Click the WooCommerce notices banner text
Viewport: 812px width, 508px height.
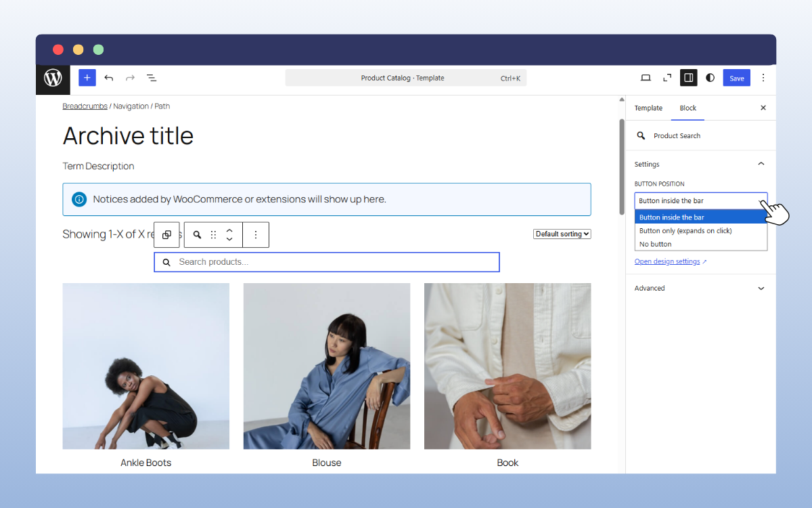click(240, 199)
